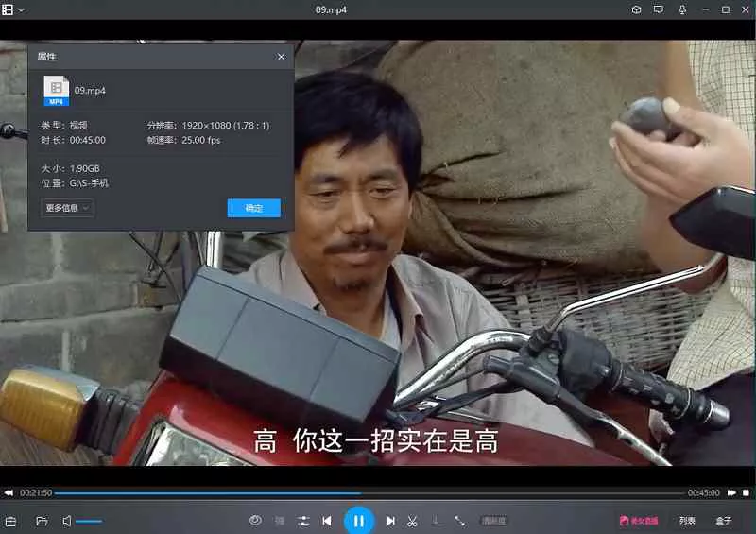Click the 确定 button in properties dialog
Screen dimensions: 756x534
253,208
